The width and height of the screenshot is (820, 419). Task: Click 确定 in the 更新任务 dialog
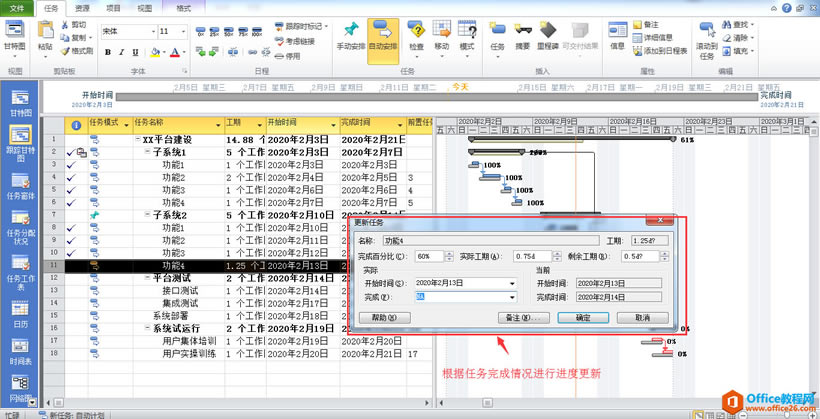[x=582, y=317]
